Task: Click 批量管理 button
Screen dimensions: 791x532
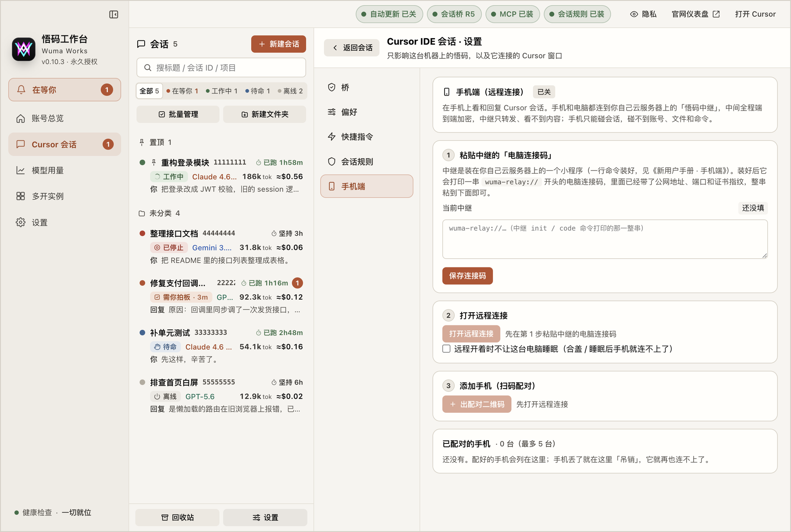Action: point(178,114)
